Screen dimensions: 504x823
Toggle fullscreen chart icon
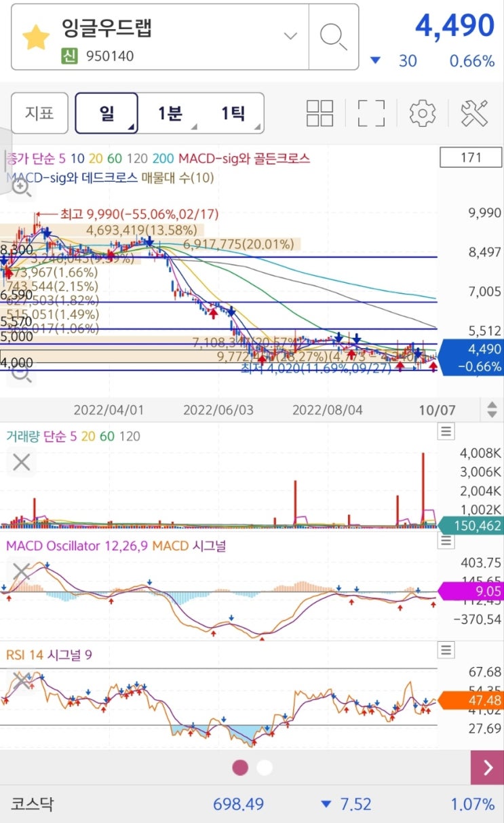tap(371, 113)
